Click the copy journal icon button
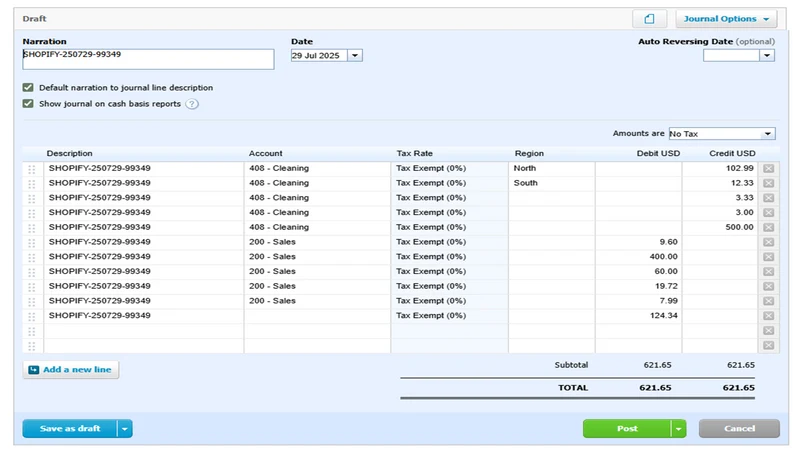Viewport: 800px width, 450px height. point(649,19)
